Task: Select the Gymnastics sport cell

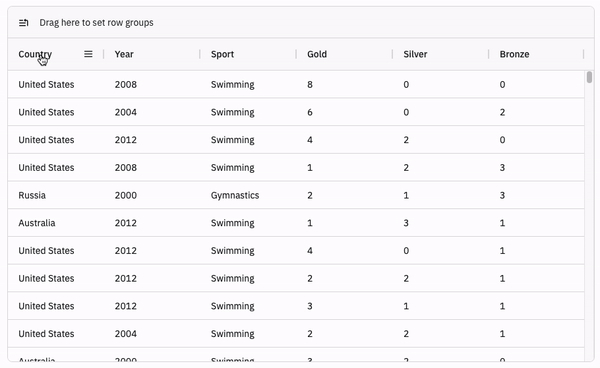Action: coord(235,195)
